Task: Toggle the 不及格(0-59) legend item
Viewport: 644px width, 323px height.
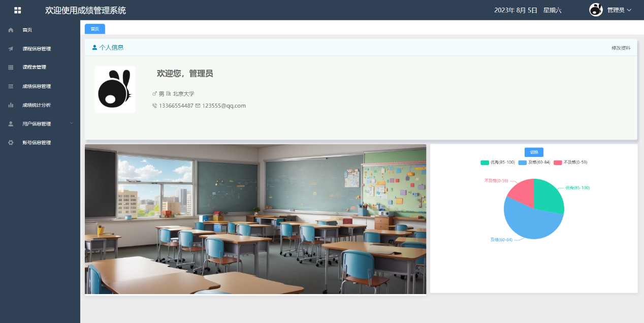Action: pyautogui.click(x=570, y=163)
